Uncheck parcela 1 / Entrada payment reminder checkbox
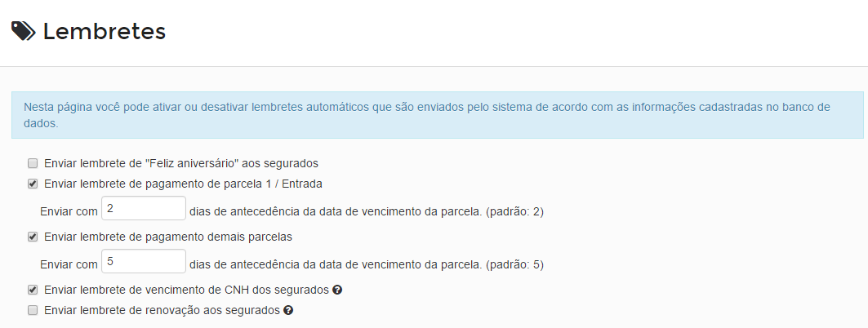 click(33, 184)
